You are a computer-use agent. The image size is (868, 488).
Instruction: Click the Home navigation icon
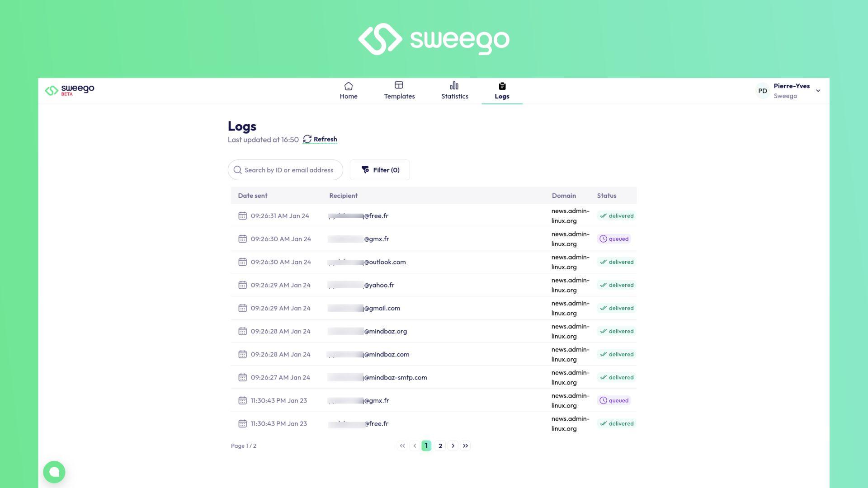coord(348,86)
